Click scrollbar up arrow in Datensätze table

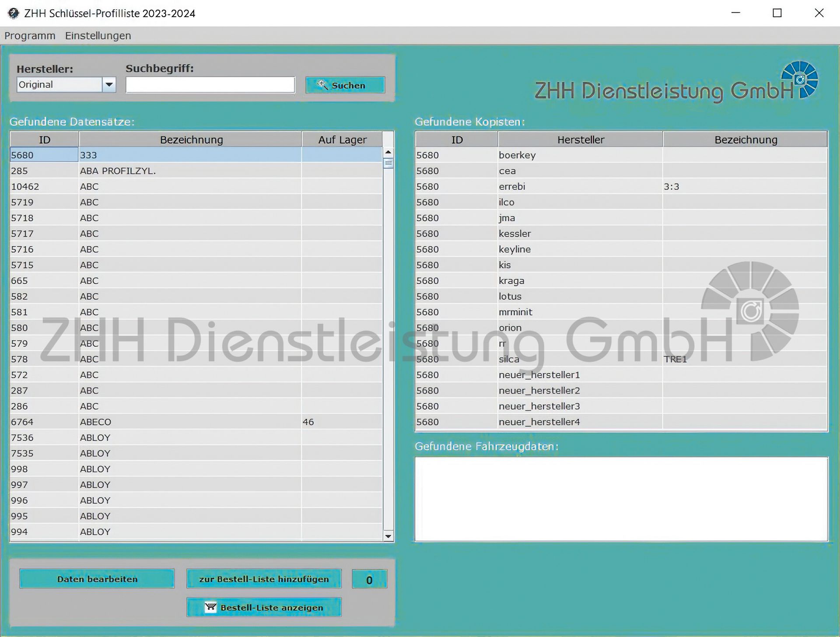pyautogui.click(x=388, y=152)
